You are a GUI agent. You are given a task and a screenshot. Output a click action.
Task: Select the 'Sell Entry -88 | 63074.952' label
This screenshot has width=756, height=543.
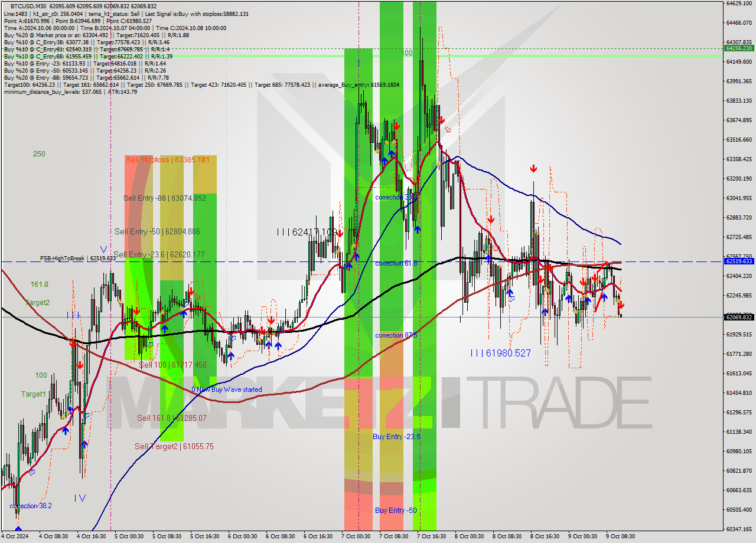click(165, 198)
